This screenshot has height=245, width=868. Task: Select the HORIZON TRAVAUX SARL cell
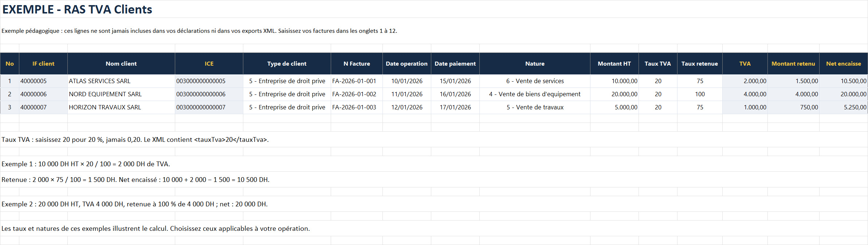[x=121, y=107]
